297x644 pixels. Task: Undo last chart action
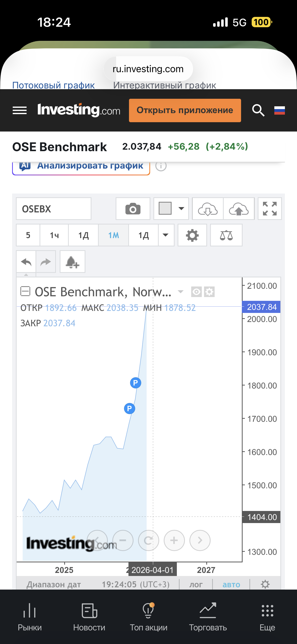point(26,262)
